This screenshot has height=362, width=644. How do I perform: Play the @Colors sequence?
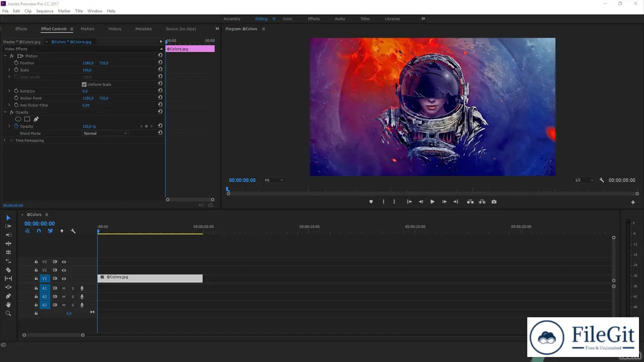[432, 202]
